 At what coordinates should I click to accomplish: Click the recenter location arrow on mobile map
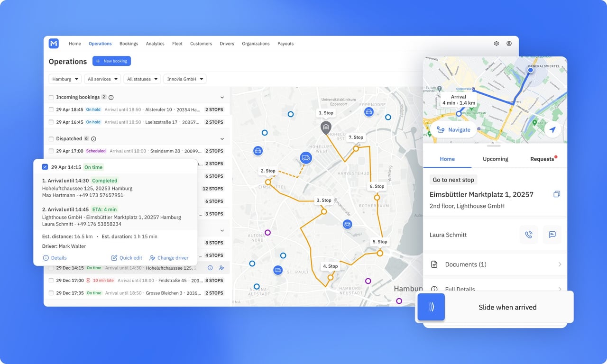pos(552,129)
